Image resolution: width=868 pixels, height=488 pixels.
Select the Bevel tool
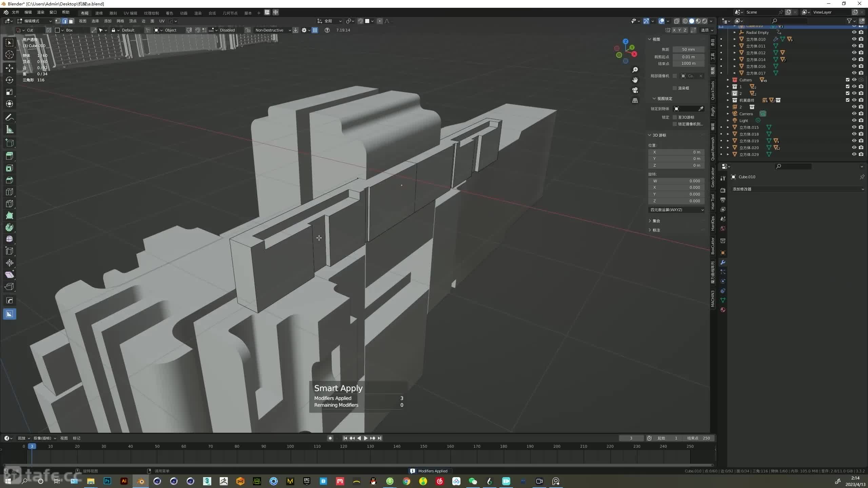tap(9, 180)
